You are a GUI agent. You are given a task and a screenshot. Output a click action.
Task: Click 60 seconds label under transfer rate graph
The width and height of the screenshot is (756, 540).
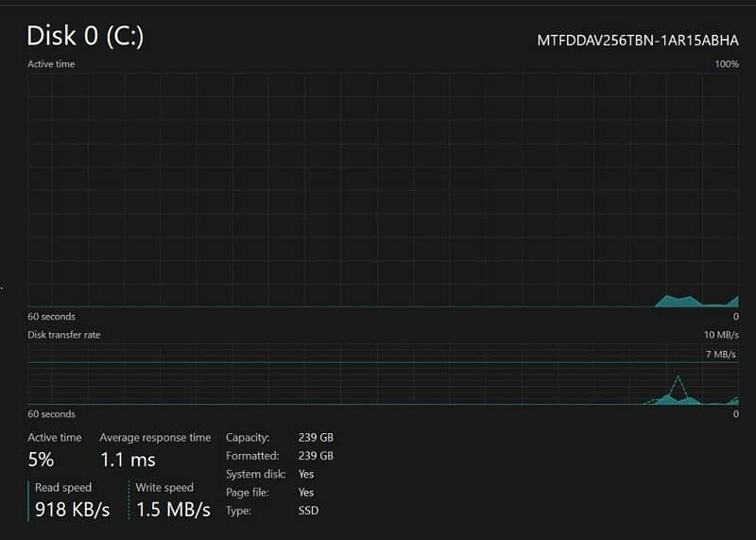51,414
